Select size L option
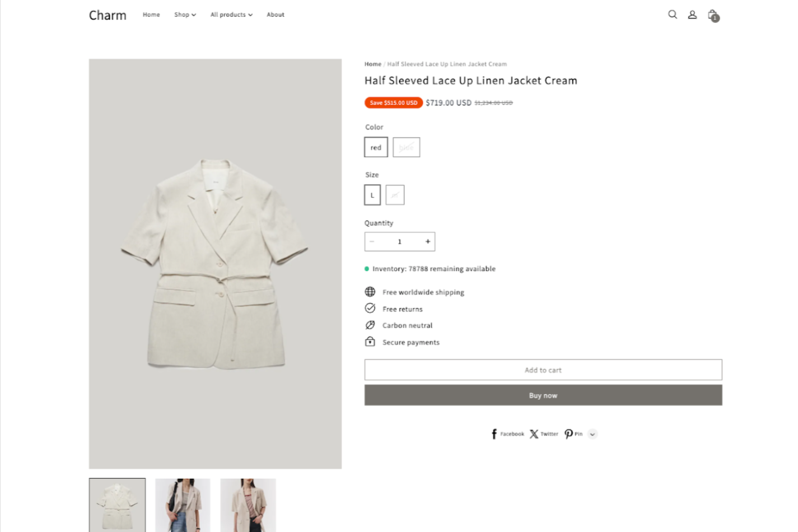Image resolution: width=798 pixels, height=532 pixels. (372, 195)
